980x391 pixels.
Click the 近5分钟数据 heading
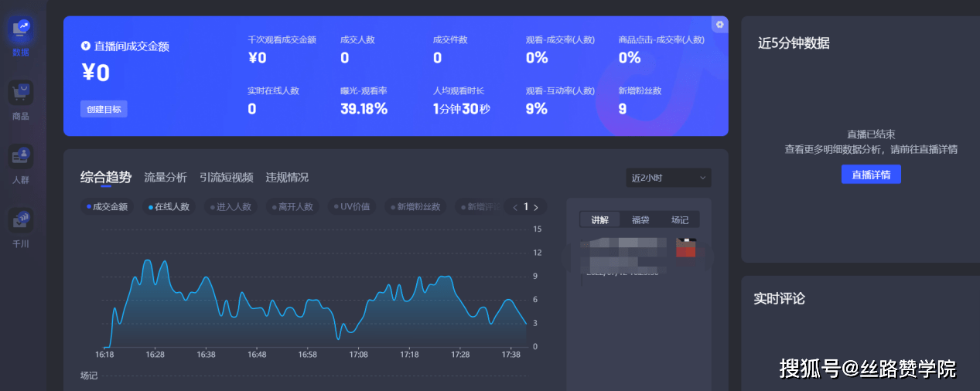point(794,43)
